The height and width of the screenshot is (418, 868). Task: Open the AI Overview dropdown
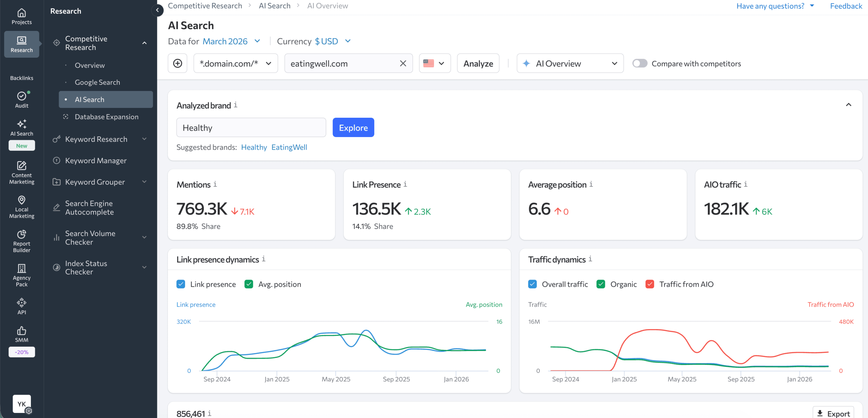pyautogui.click(x=570, y=63)
